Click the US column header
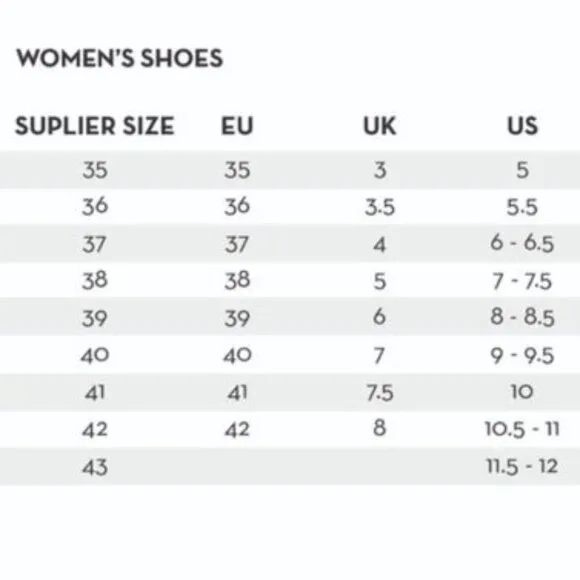This screenshot has width=580, height=580. (522, 126)
